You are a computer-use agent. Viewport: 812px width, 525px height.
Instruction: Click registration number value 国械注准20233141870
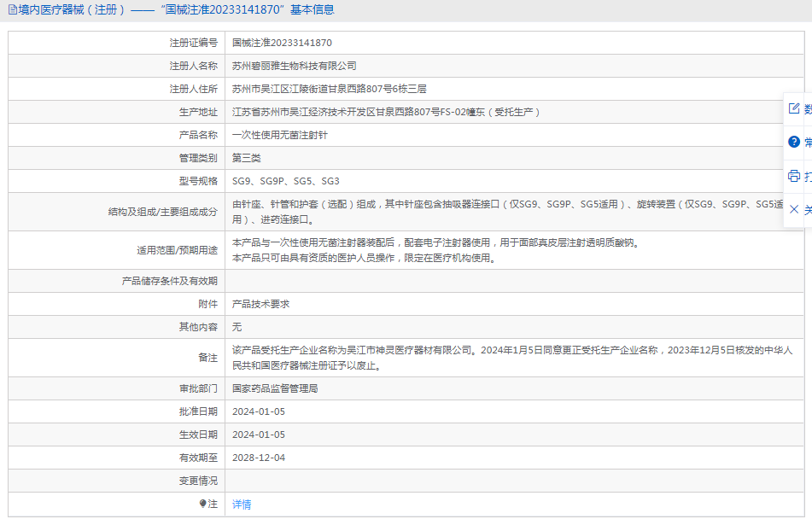[x=282, y=43]
